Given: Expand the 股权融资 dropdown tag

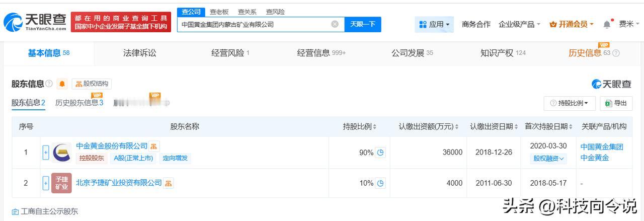Looking at the screenshot, I should coord(548,159).
